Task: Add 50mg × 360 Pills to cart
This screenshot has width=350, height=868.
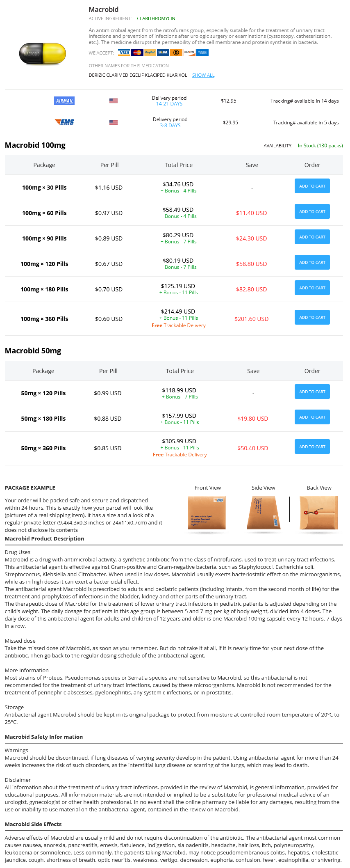Action: (312, 447)
